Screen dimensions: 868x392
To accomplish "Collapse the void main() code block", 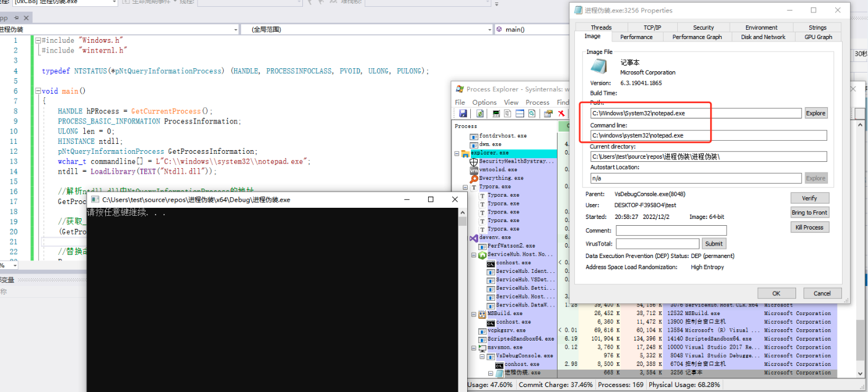I will click(x=37, y=91).
